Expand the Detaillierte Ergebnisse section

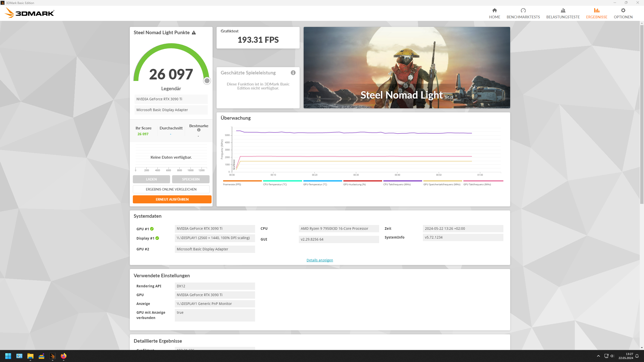click(x=158, y=341)
